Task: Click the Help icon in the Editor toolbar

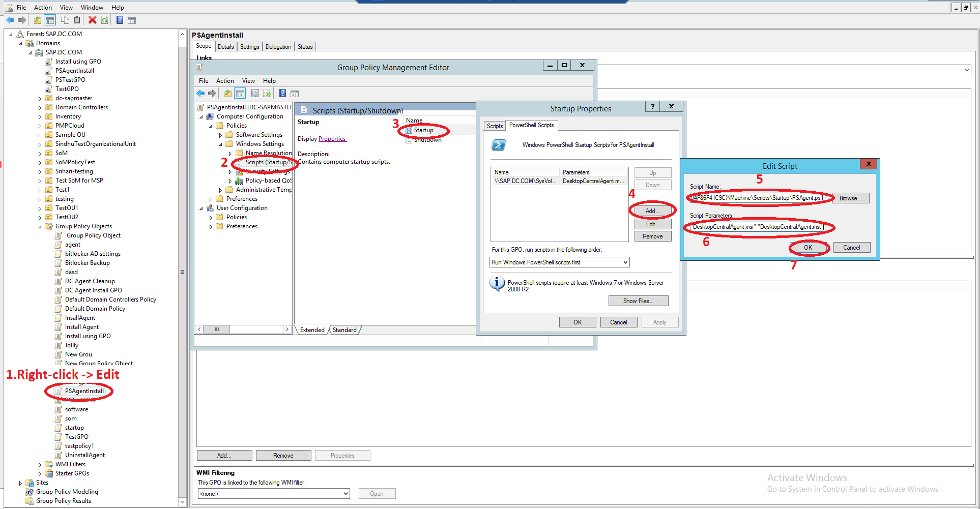Action: coord(282,93)
